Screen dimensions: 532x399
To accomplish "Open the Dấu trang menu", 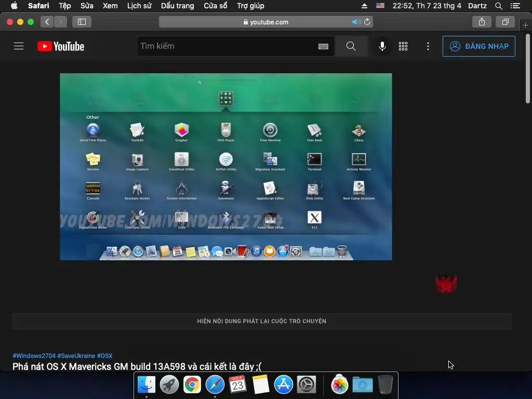I will [178, 6].
